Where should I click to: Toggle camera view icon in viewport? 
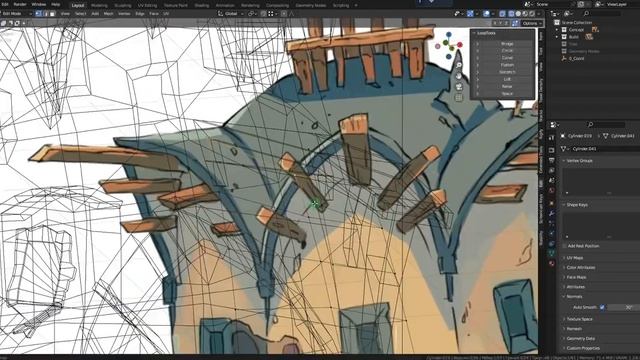459,87
